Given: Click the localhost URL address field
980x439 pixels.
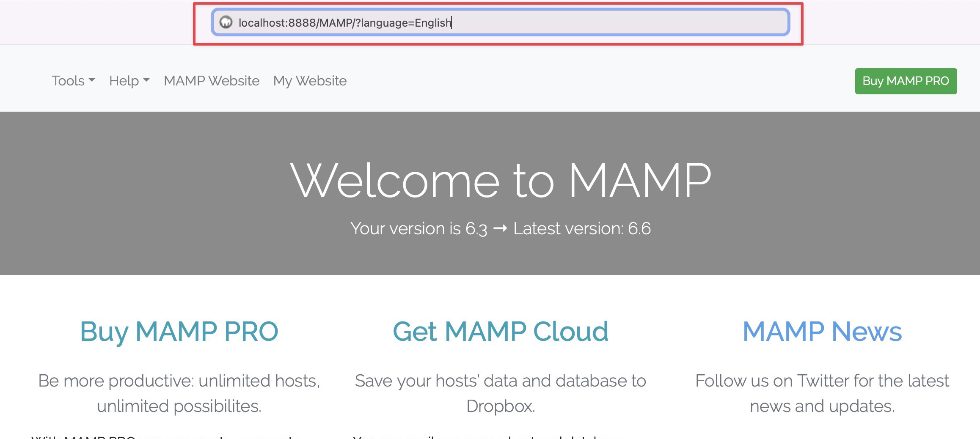Looking at the screenshot, I should point(500,22).
